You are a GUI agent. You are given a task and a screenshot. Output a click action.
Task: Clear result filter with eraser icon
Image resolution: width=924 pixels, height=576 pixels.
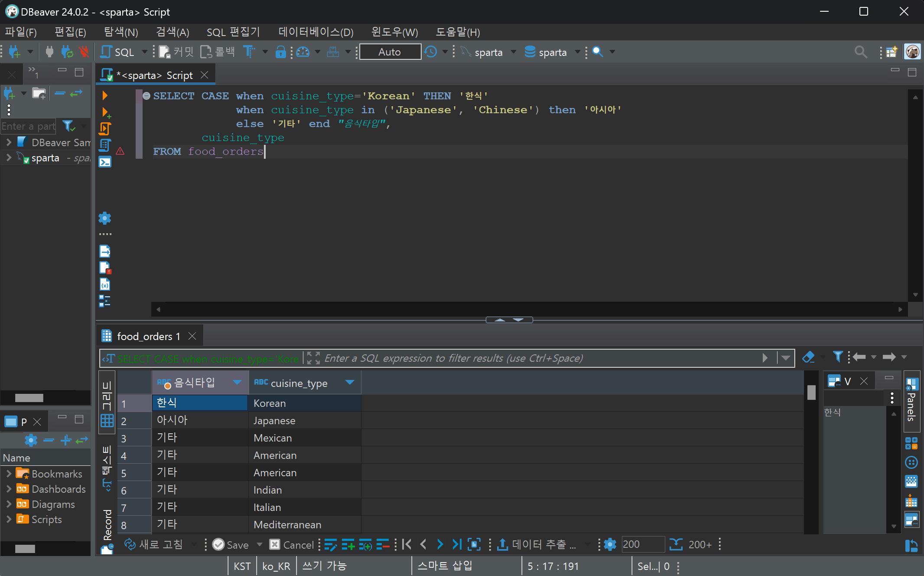tap(808, 357)
